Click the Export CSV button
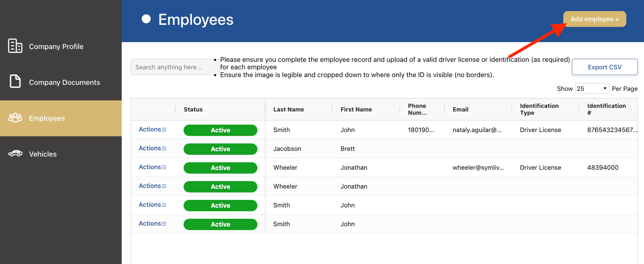644x264 pixels. [604, 67]
